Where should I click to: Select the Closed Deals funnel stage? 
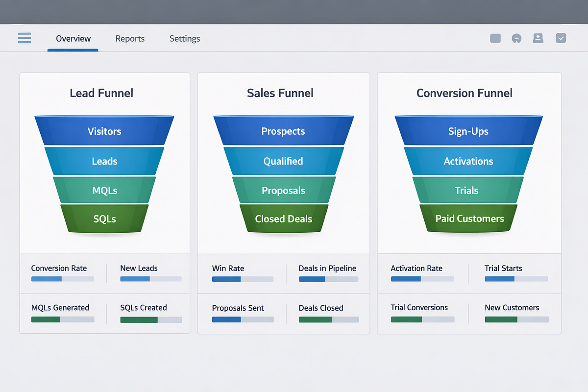(283, 219)
